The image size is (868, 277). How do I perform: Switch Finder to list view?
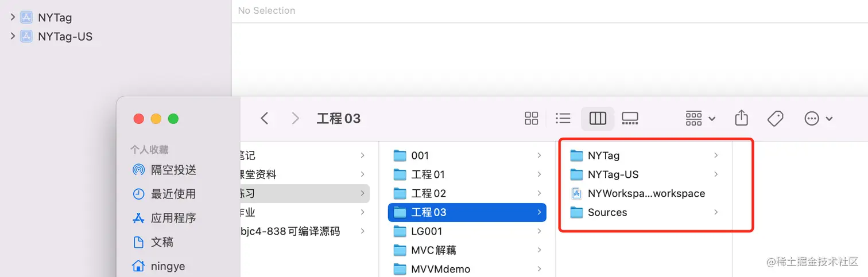pyautogui.click(x=563, y=119)
